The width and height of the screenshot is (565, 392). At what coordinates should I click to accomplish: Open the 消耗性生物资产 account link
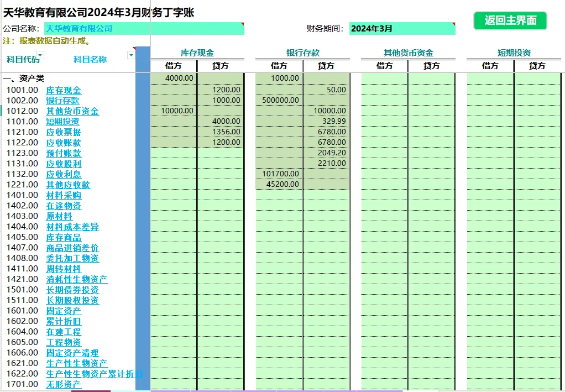coord(77,279)
